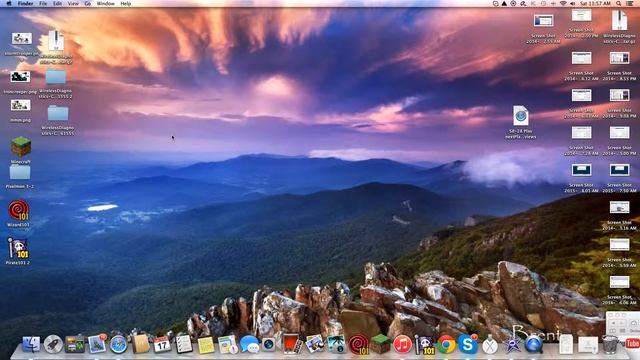Open the Apple menu

9,3
